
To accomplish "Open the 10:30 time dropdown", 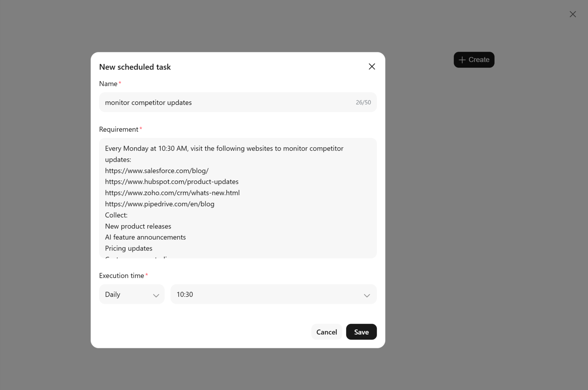I will coord(274,294).
